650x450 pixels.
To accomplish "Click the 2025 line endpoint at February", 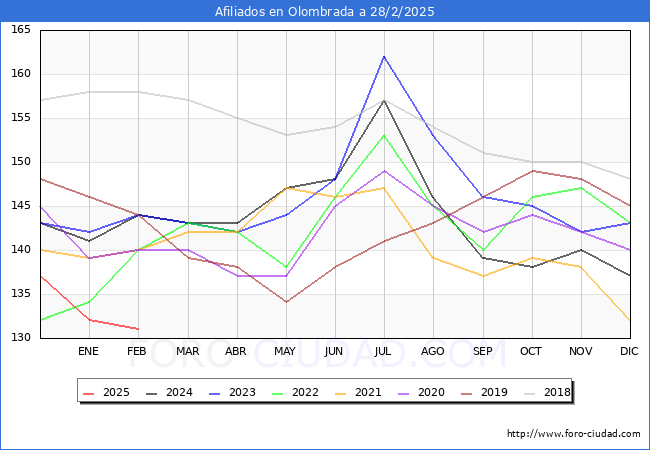I will tap(138, 329).
